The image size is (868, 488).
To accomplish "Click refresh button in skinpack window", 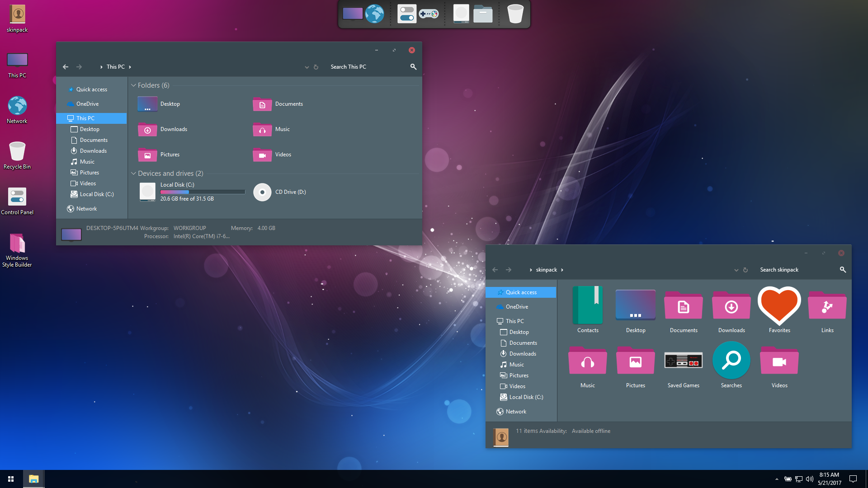I will click(745, 270).
